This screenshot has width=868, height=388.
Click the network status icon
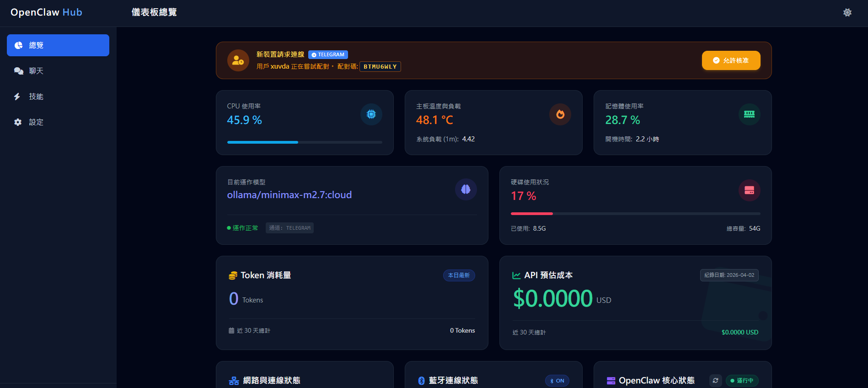[x=234, y=381]
